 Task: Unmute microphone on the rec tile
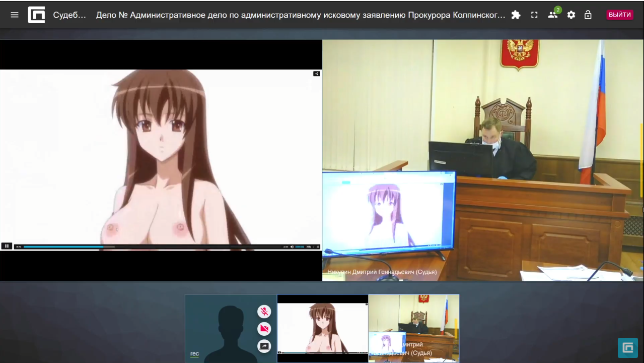tap(264, 312)
